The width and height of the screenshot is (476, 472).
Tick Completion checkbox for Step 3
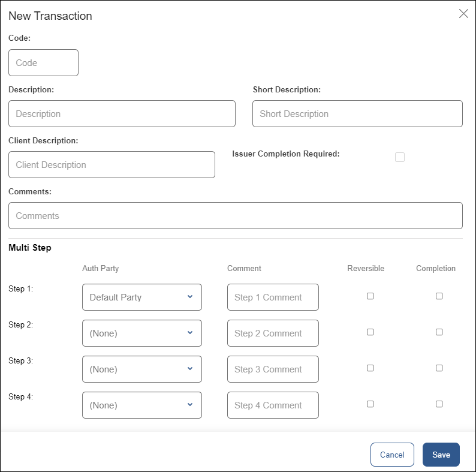pos(439,368)
